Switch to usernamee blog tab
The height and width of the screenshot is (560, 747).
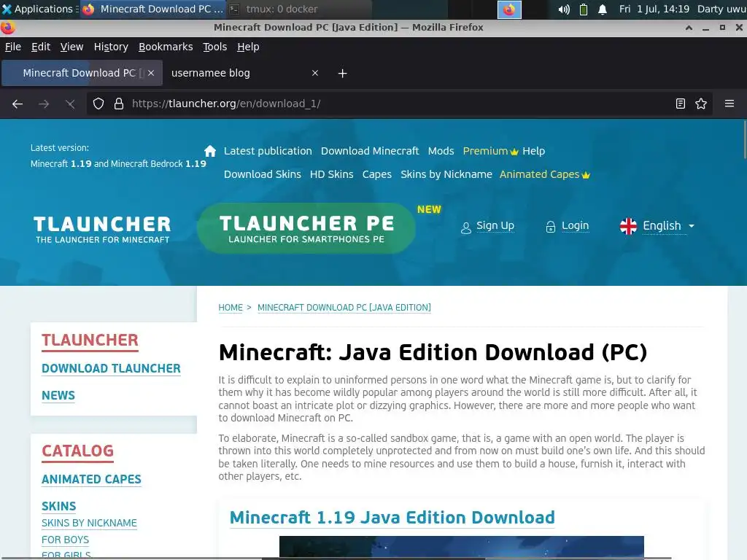click(244, 73)
